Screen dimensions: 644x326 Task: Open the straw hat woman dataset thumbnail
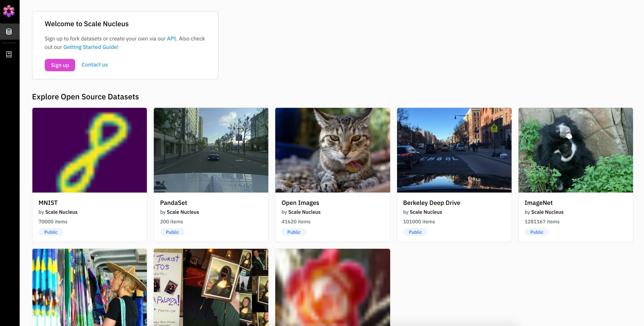(89, 287)
